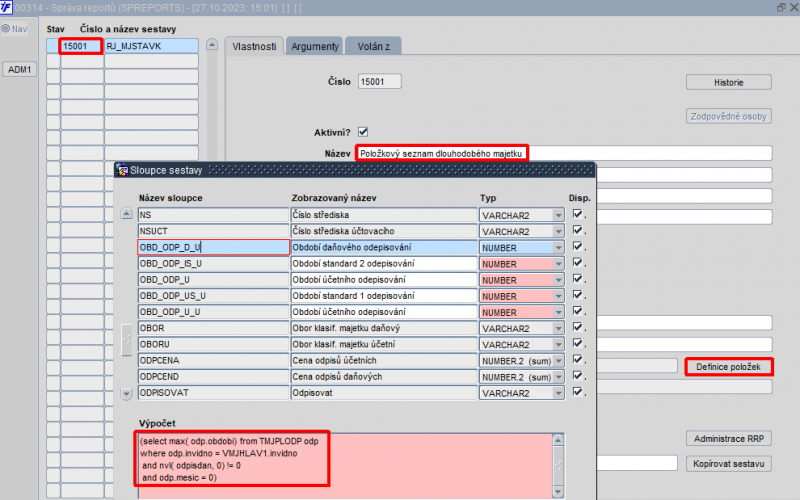
Task: Click report list scroll up arrow
Action: click(212, 45)
